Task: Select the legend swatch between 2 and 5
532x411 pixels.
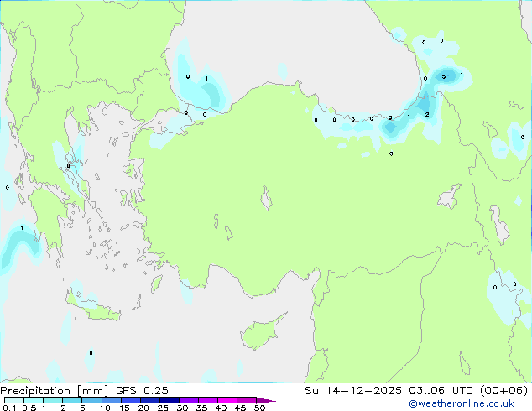Action: point(73,400)
